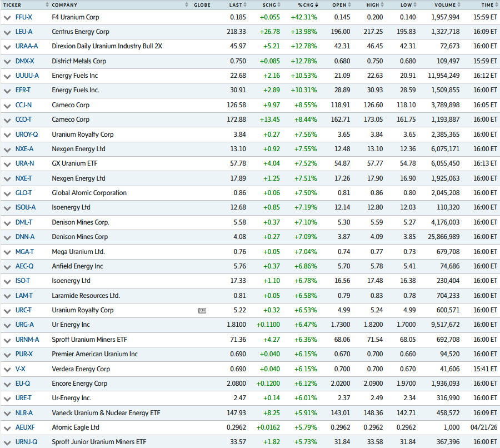
Task: Open the LEU-A ticker link
Action: 24,32
